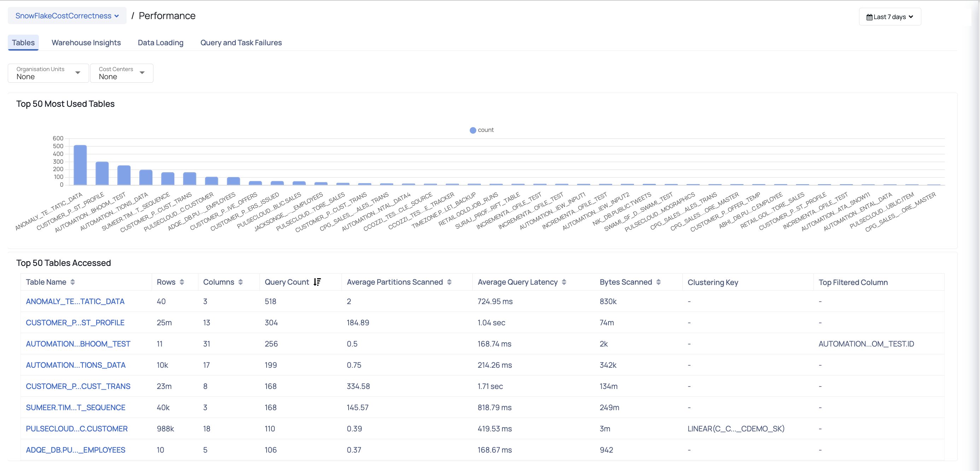Open the CUSTOMER_P...CUST_TRANS table link
Screen dimensions: 980x471
tap(78, 386)
